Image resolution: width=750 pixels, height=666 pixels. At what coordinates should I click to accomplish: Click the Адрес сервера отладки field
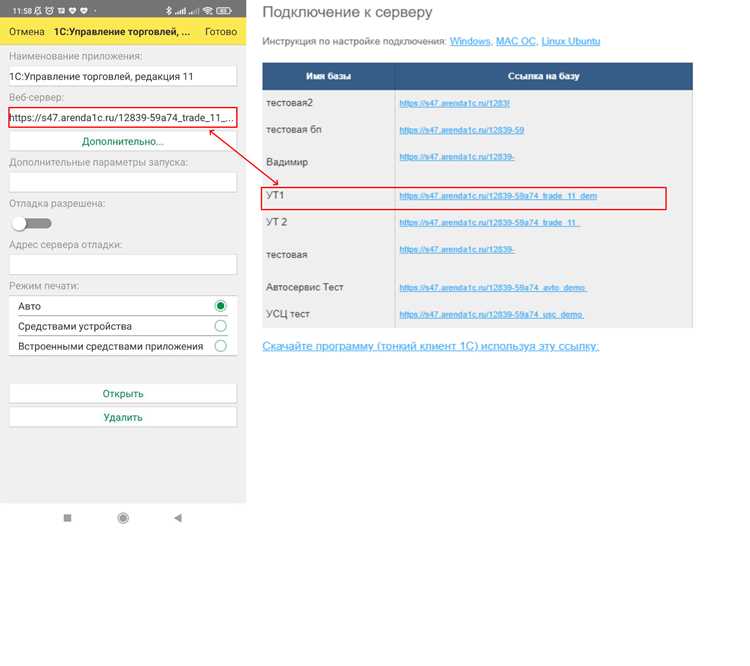point(123,264)
